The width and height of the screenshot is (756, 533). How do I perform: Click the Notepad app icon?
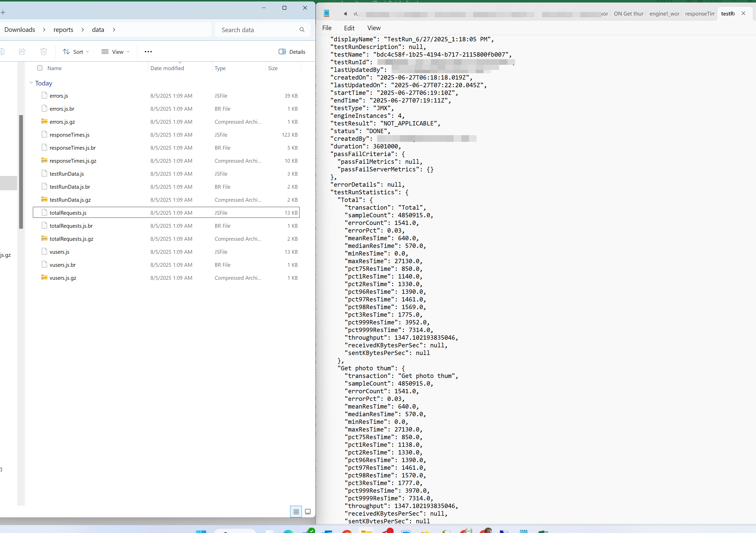(326, 14)
